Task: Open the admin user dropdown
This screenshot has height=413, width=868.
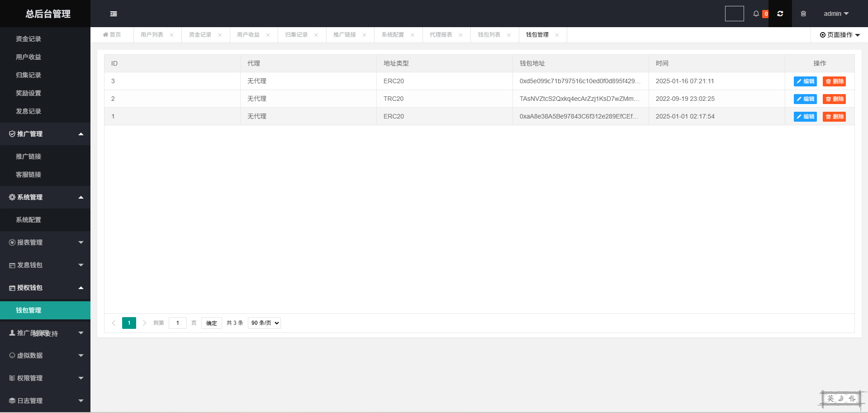Action: 836,14
